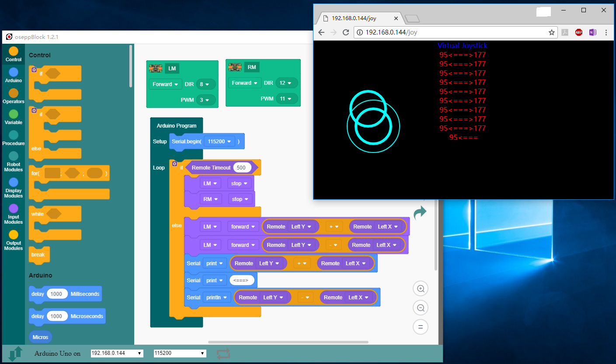Click the block palette vertical scrollbar
This screenshot has height=364, width=616.
[131, 66]
